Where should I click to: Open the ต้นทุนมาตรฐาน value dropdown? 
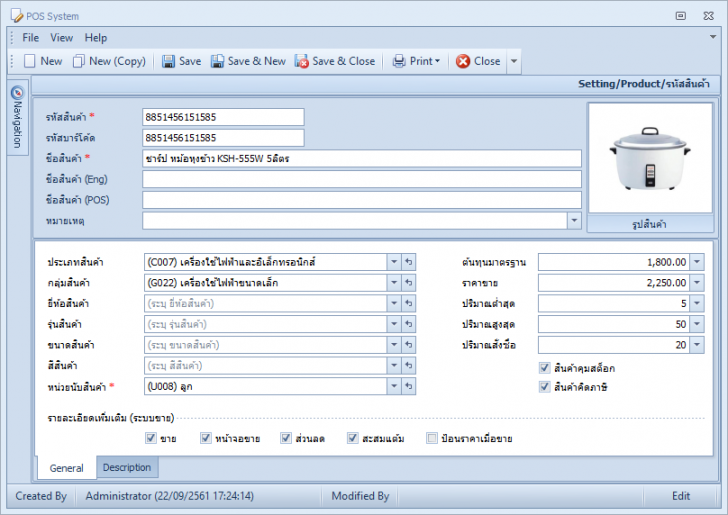point(697,262)
